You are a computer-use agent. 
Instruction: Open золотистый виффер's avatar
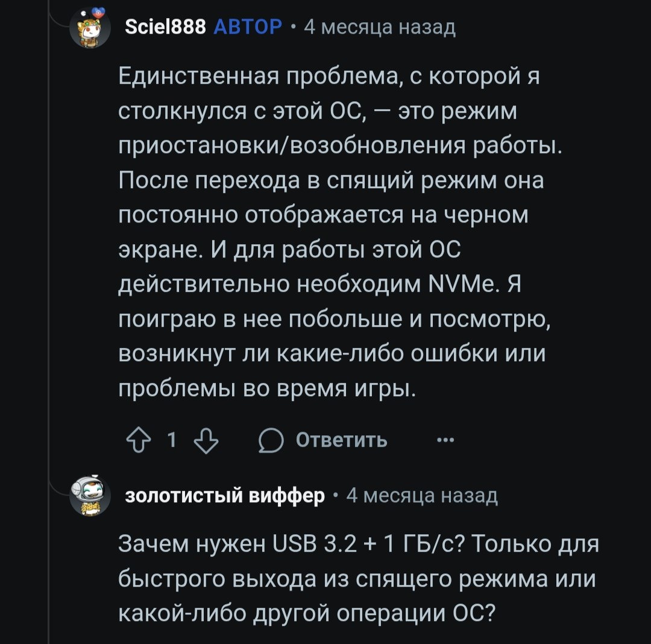point(90,495)
